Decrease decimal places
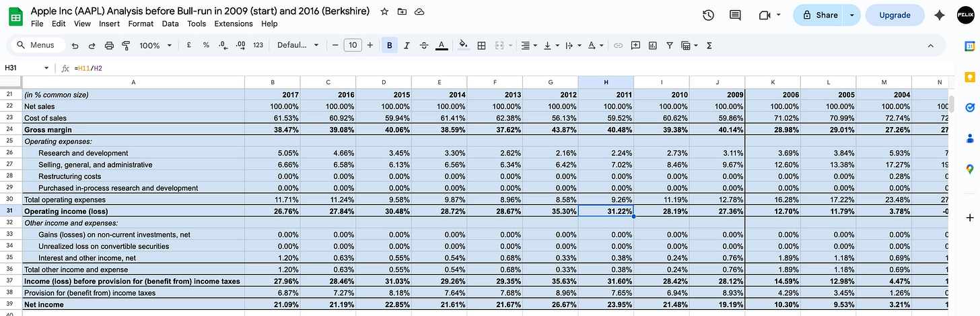 pyautogui.click(x=223, y=45)
